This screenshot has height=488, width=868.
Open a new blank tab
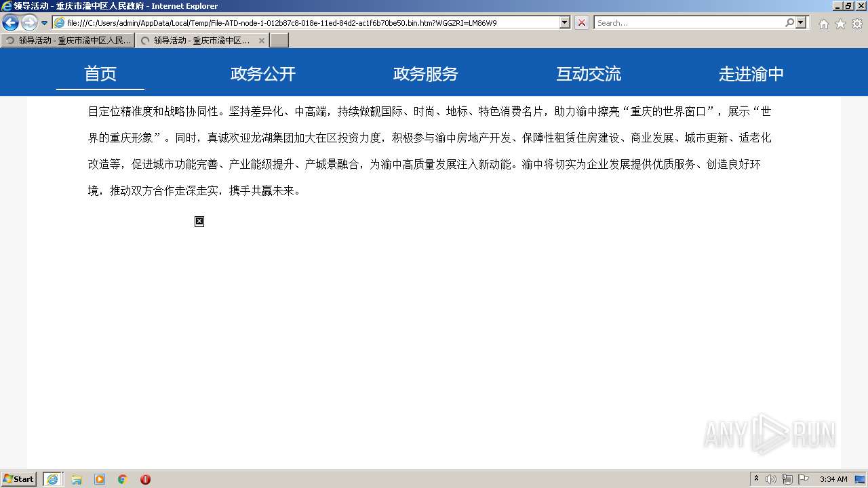tap(279, 41)
